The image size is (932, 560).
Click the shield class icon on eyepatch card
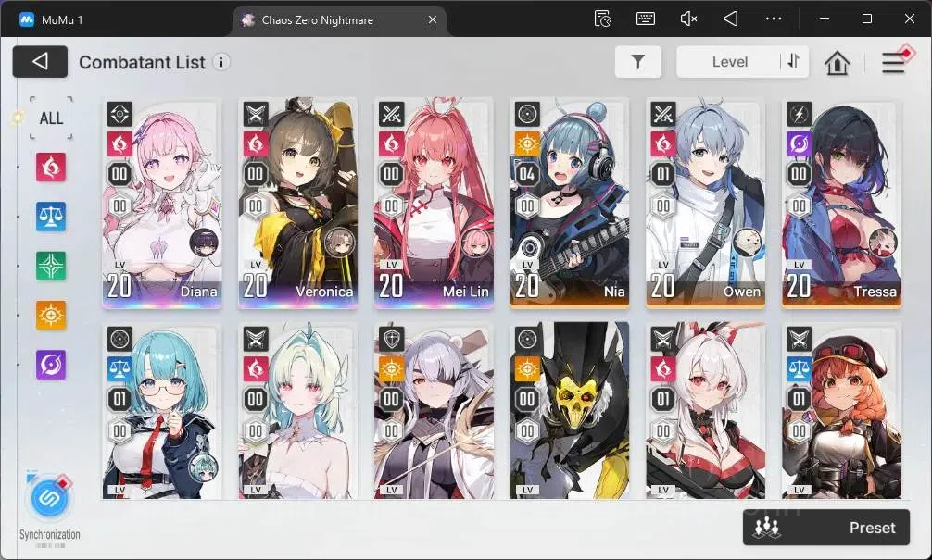pyautogui.click(x=391, y=339)
